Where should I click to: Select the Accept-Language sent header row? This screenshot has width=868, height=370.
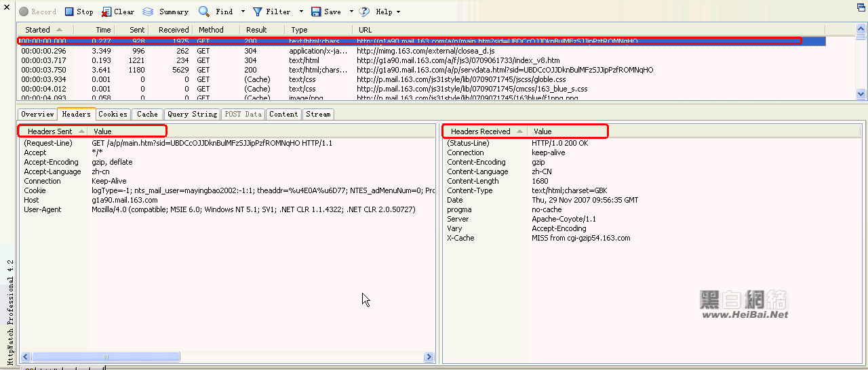point(227,171)
